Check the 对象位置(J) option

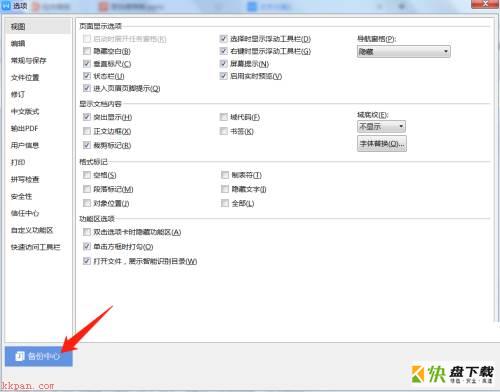87,203
